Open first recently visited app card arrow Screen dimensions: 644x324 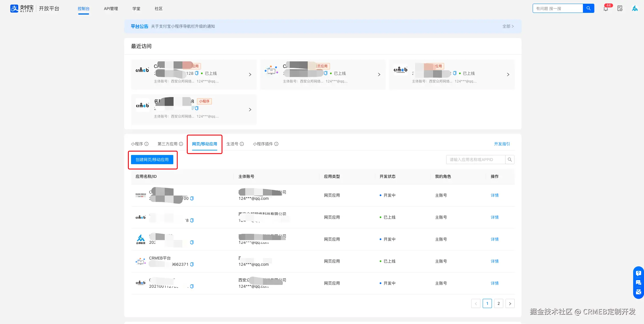pos(250,75)
